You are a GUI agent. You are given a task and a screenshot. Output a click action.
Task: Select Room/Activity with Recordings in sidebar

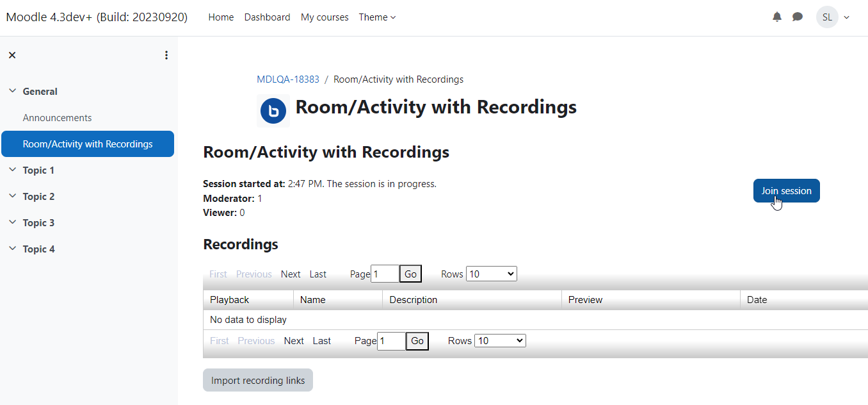(88, 144)
